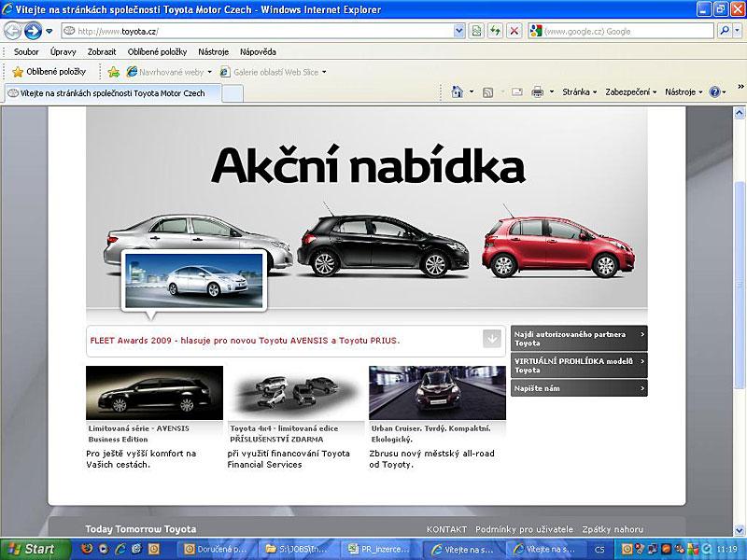The height and width of the screenshot is (560, 747).
Task: Click the Home page icon
Action: pyautogui.click(x=457, y=91)
